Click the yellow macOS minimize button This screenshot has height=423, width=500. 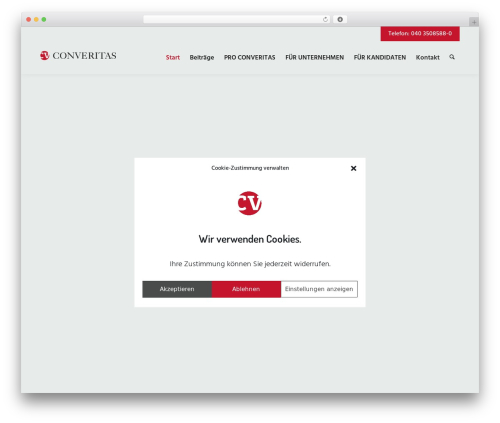(36, 20)
